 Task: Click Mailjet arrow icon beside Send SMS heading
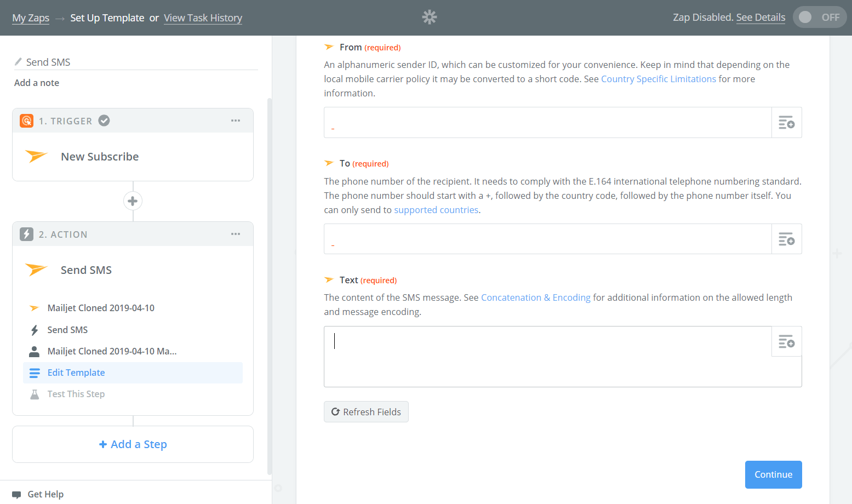tap(36, 270)
